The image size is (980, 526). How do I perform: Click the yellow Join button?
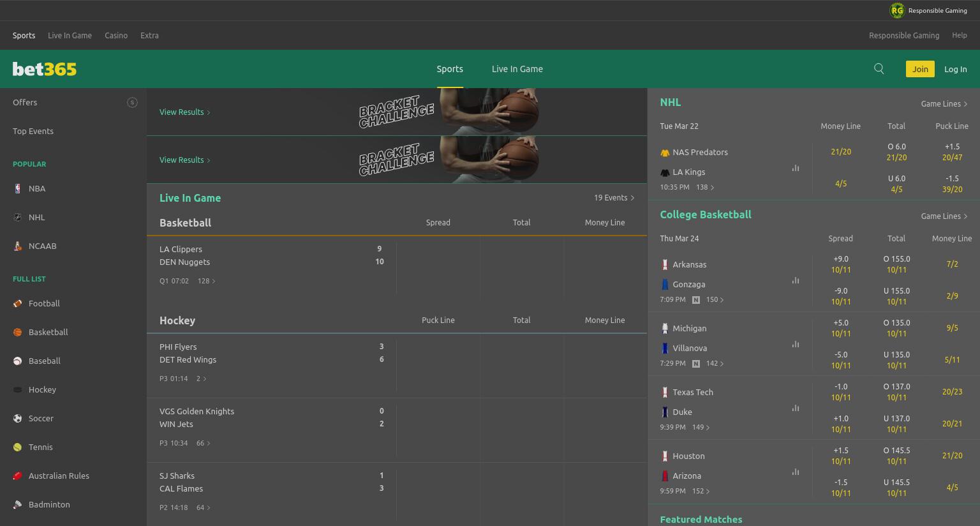click(x=920, y=69)
